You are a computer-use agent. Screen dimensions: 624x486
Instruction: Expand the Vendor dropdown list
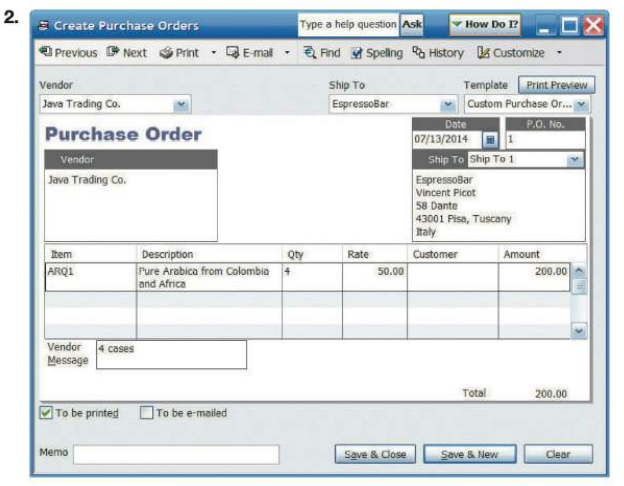click(180, 103)
